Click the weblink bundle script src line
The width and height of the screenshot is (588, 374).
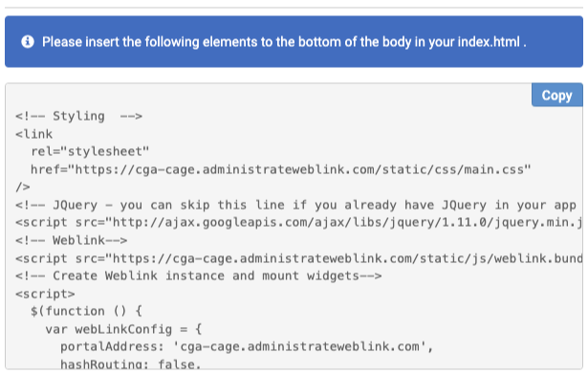pos(298,258)
